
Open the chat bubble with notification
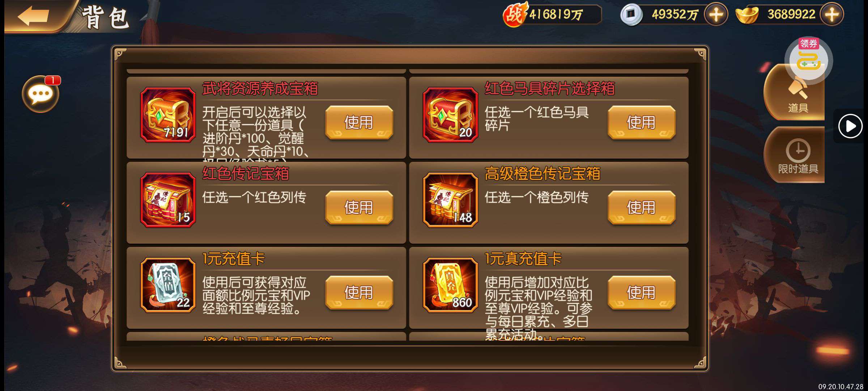(x=41, y=94)
